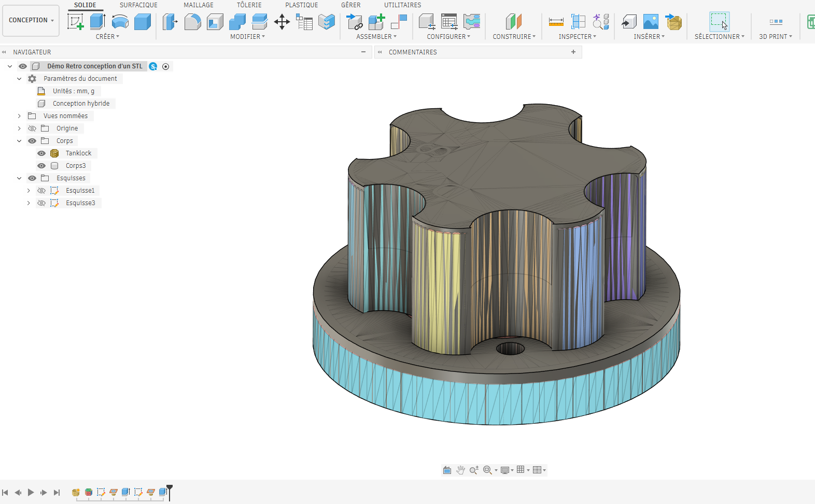Select the Measure ruler tool
The image size is (815, 504).
[x=556, y=22]
